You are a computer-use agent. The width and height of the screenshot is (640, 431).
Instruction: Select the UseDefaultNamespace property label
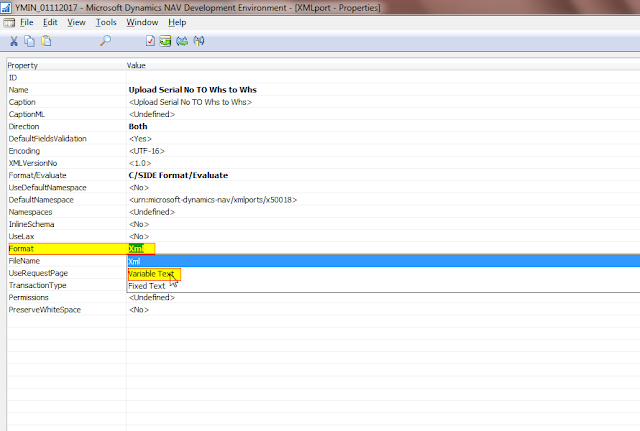[x=47, y=188]
